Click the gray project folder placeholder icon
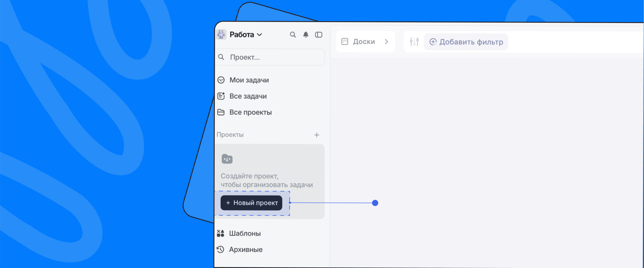 click(x=227, y=159)
